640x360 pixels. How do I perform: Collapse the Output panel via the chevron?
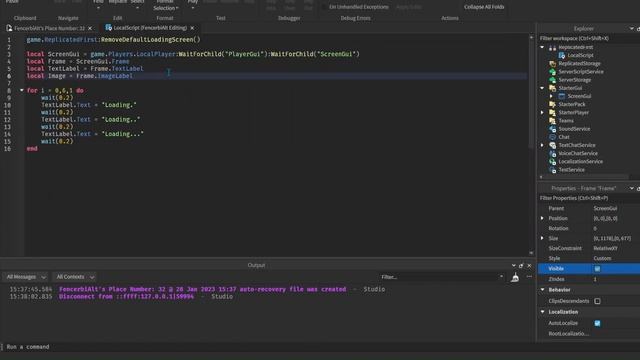[x=513, y=266]
